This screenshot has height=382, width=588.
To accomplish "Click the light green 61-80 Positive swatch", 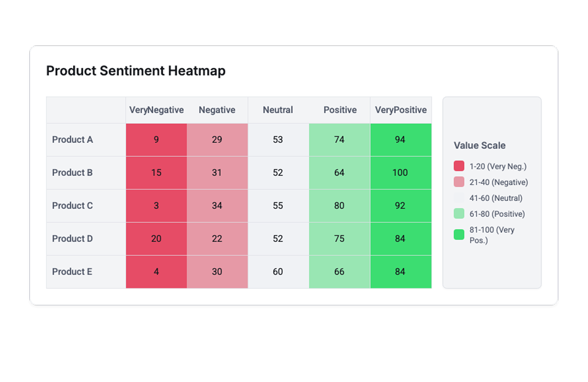I will click(x=459, y=214).
